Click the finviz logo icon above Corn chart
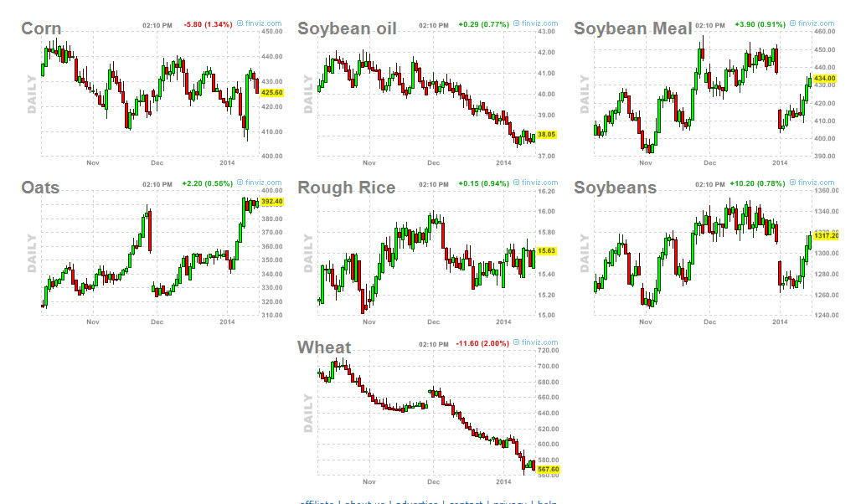Screen dimensions: 861x504 pyautogui.click(x=240, y=24)
